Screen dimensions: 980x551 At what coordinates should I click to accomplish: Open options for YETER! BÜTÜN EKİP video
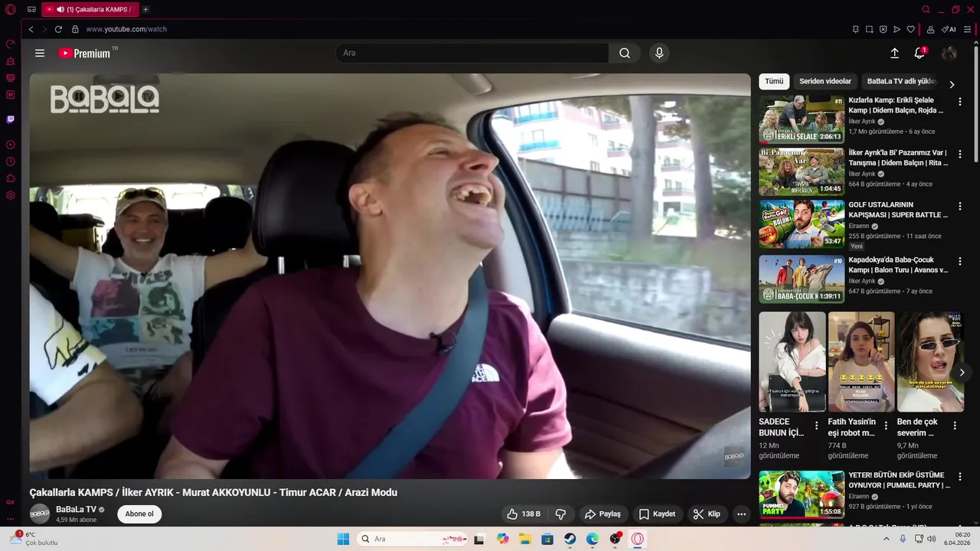(x=960, y=478)
